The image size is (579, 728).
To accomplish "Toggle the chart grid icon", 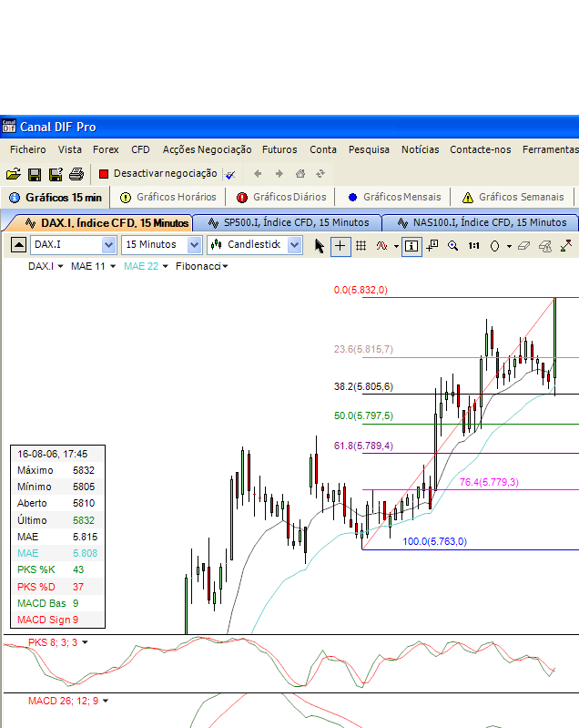I will (361, 246).
